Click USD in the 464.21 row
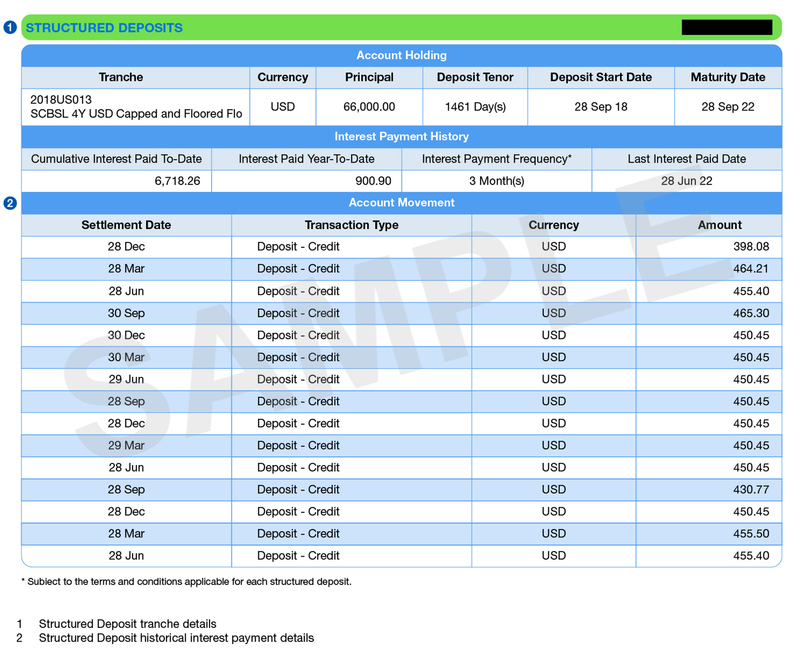This screenshot has width=797, height=672. pyautogui.click(x=554, y=269)
